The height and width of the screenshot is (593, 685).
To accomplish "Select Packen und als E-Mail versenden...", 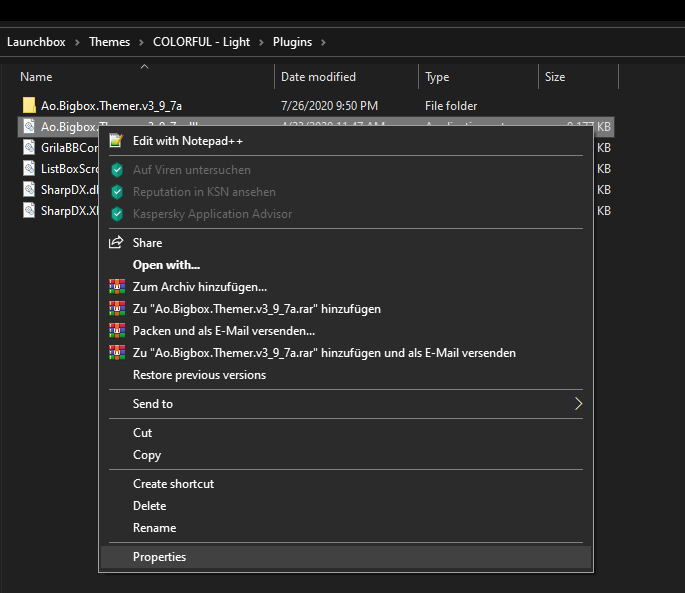I will point(346,331).
